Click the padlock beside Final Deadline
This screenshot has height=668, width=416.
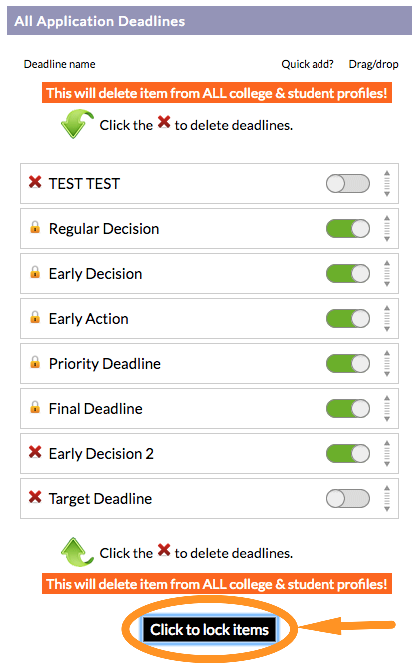pos(35,407)
